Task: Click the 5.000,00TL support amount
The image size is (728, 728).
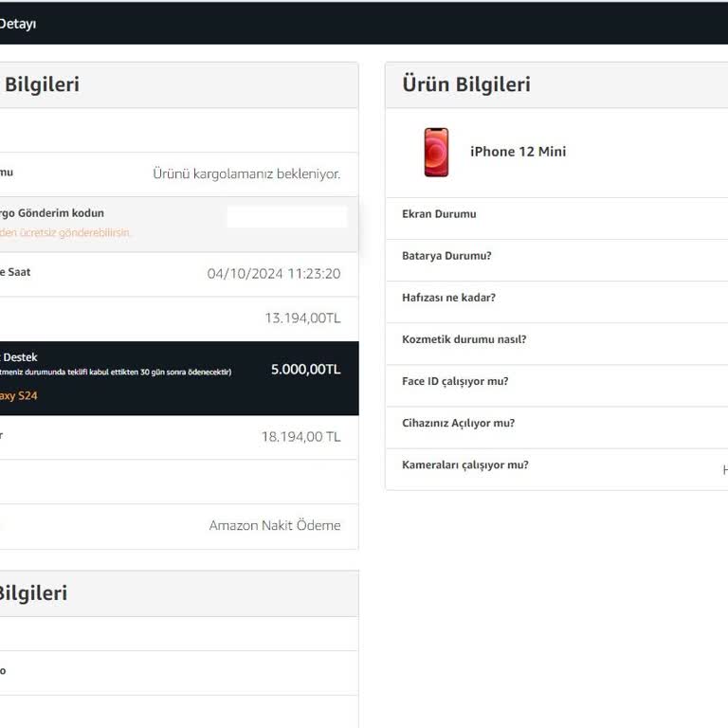Action: [305, 369]
